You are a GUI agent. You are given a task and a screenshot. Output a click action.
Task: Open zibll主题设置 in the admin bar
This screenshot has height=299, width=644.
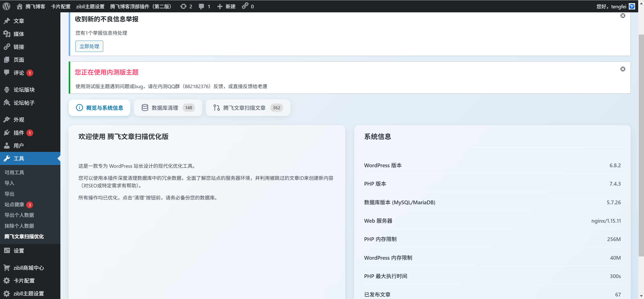(90, 6)
